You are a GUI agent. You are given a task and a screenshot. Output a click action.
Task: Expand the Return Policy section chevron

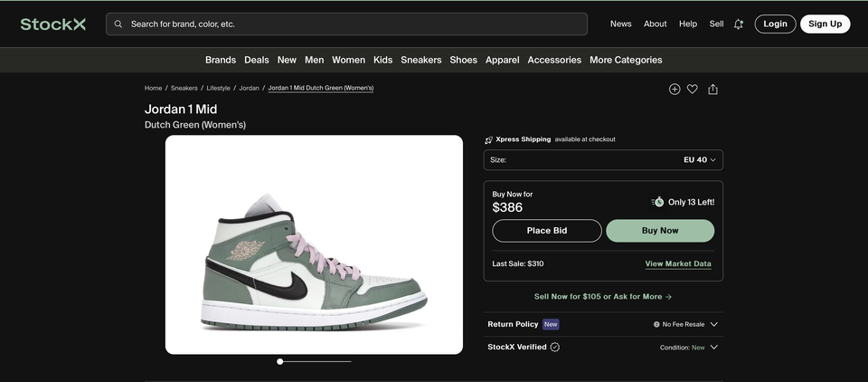pos(714,324)
